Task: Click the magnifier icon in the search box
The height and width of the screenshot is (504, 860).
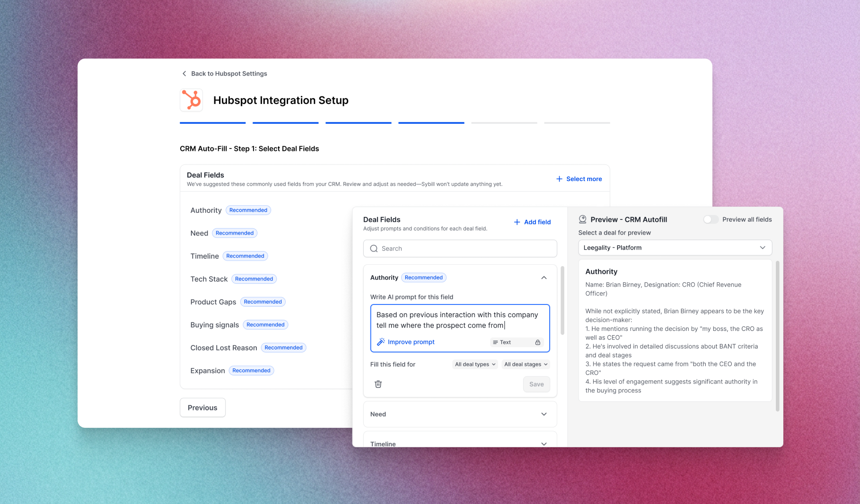Action: (374, 249)
